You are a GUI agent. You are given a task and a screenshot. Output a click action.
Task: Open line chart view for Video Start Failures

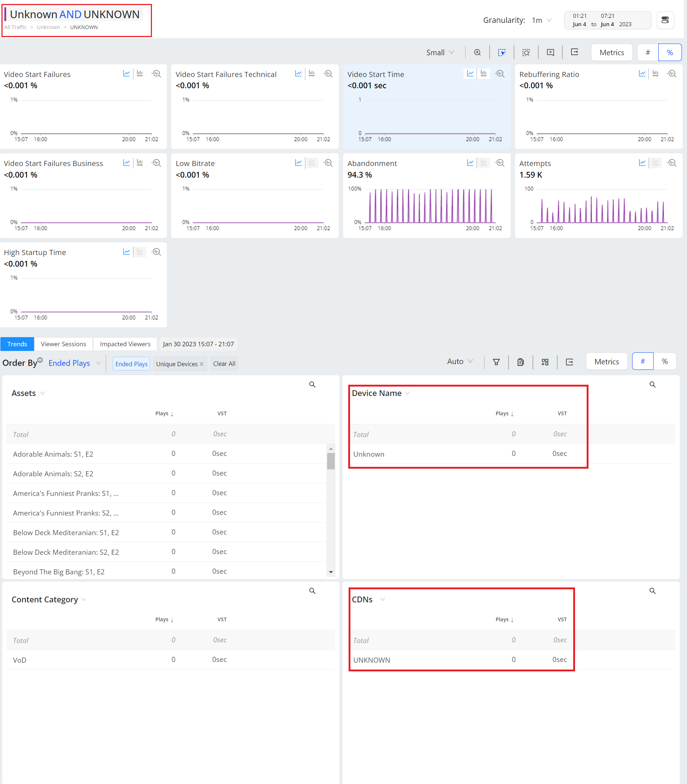[x=126, y=74]
